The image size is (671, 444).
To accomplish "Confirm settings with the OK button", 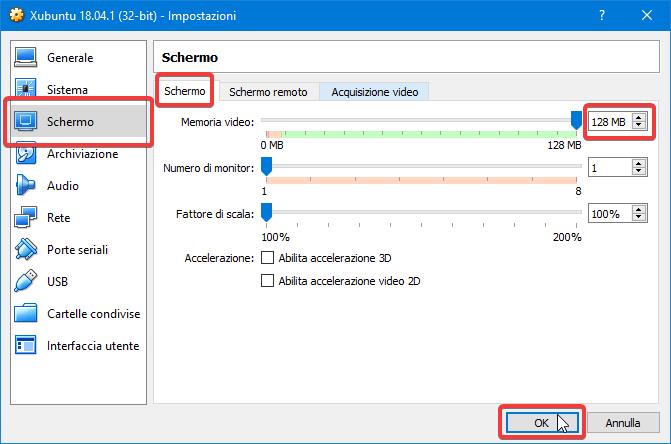I will pyautogui.click(x=542, y=423).
